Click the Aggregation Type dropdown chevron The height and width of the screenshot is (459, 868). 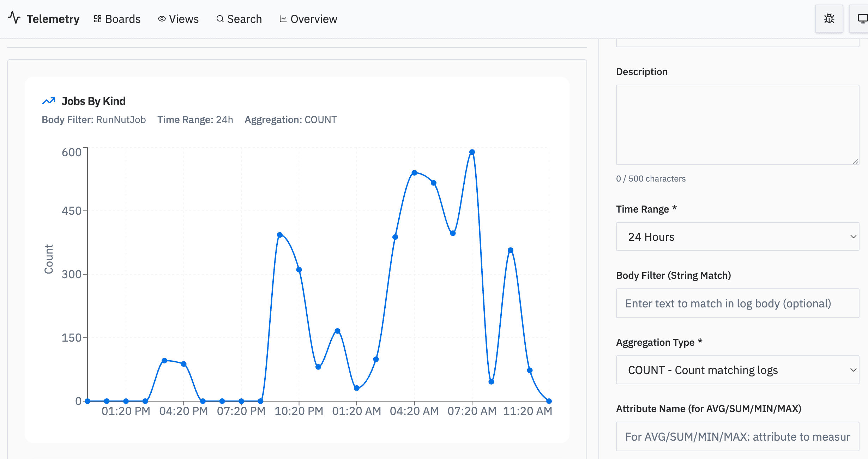click(853, 370)
